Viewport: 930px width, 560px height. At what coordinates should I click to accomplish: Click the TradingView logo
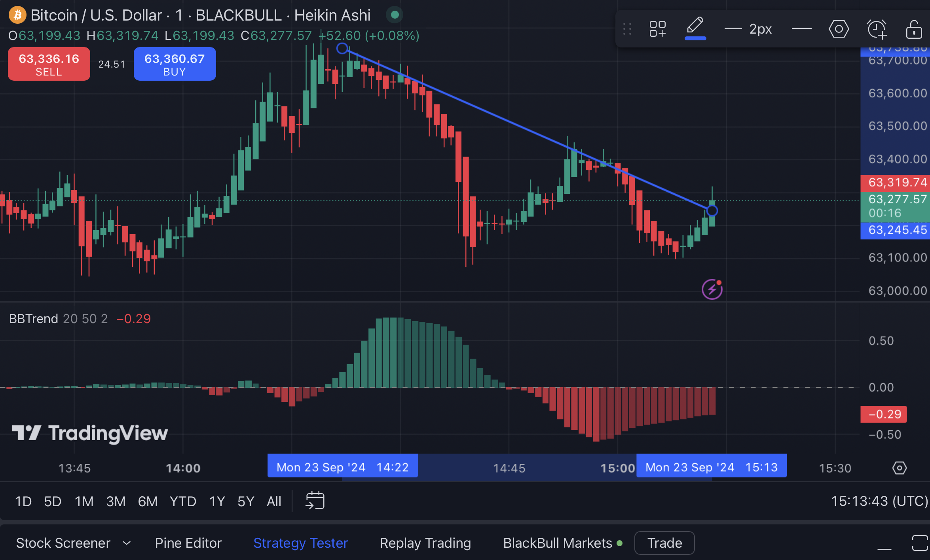coord(90,433)
